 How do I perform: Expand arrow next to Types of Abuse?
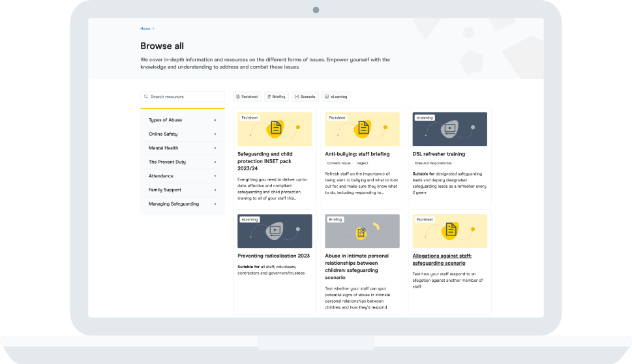pyautogui.click(x=215, y=120)
